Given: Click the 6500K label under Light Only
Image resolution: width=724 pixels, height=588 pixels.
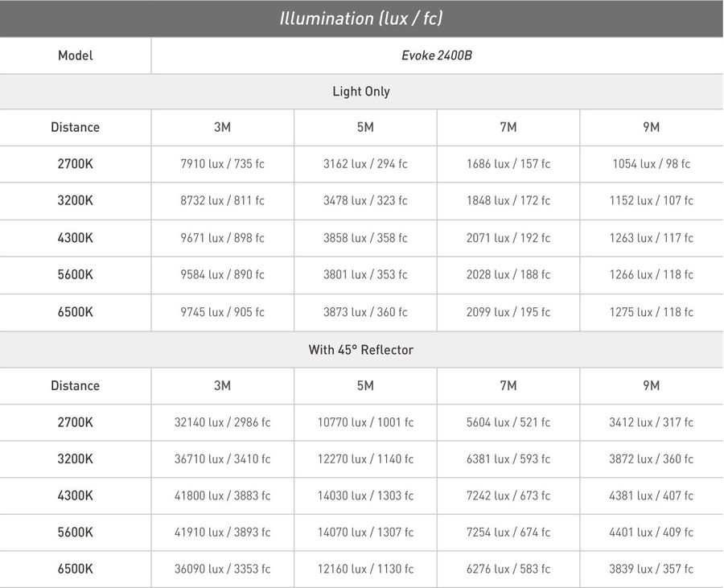Looking at the screenshot, I should [x=76, y=312].
